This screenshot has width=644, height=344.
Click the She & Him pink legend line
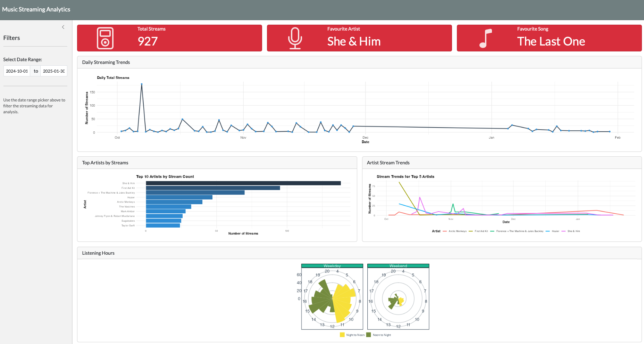click(x=563, y=231)
